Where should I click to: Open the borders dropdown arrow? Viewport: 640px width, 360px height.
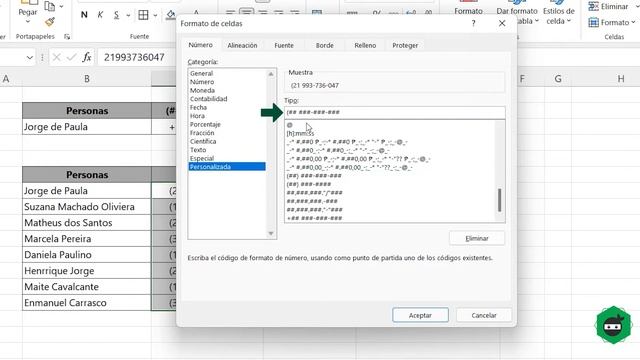pos(155,16)
